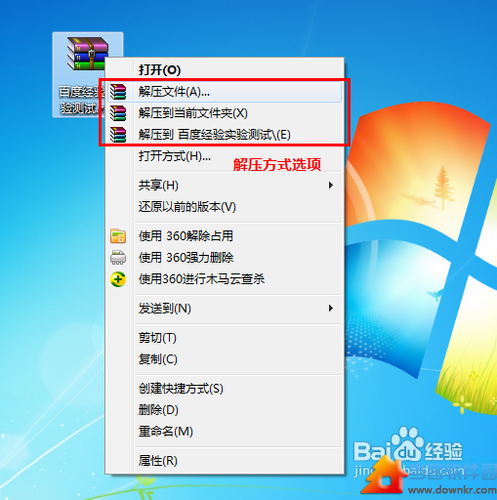Viewport: 497px width, 500px height.
Task: Expand the 共享(H) submenu arrow
Action: pos(330,185)
